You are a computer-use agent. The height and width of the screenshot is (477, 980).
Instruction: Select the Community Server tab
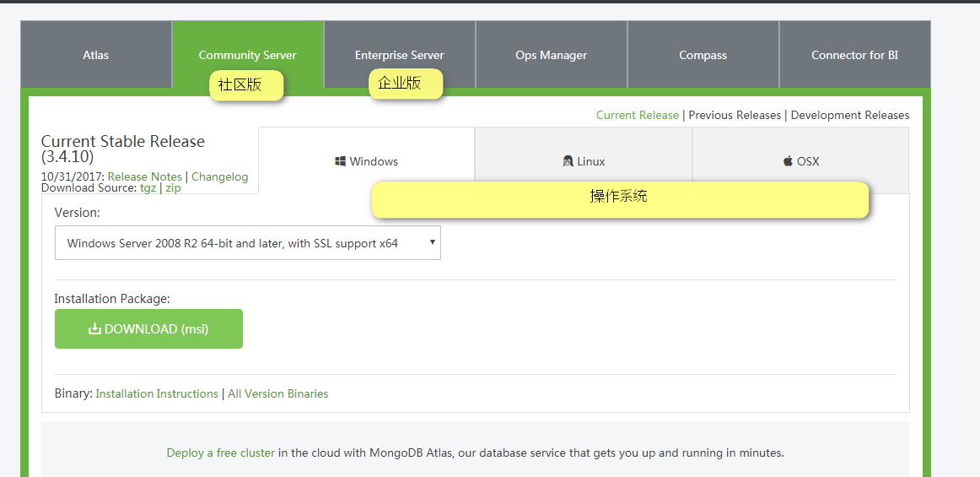[247, 55]
